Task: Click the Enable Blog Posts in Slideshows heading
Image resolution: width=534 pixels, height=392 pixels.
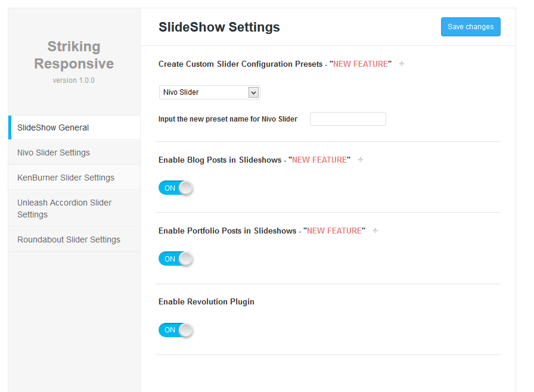Action: (254, 160)
